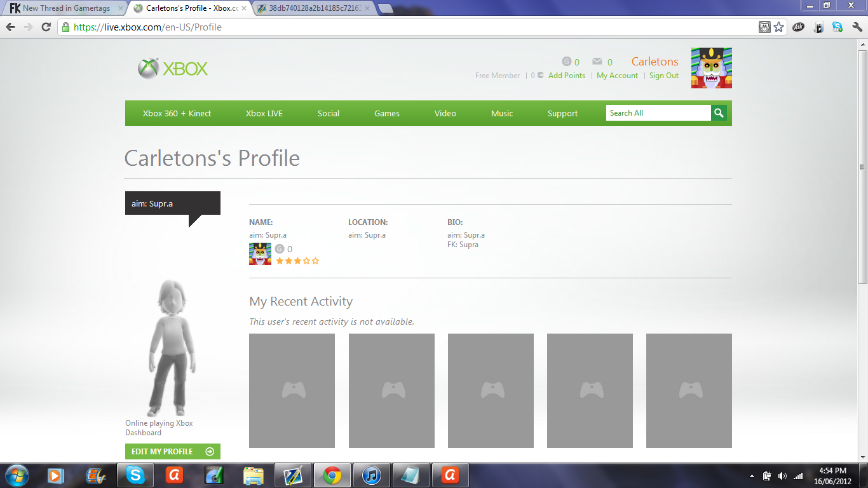The height and width of the screenshot is (488, 868).
Task: Click the scrollbar down arrow
Action: pyautogui.click(x=862, y=457)
